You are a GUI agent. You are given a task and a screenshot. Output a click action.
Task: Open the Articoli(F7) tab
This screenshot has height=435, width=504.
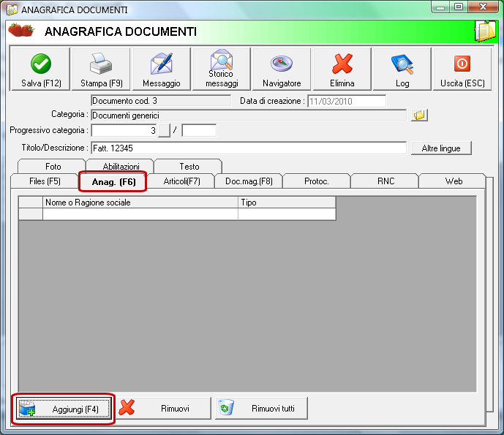click(181, 181)
